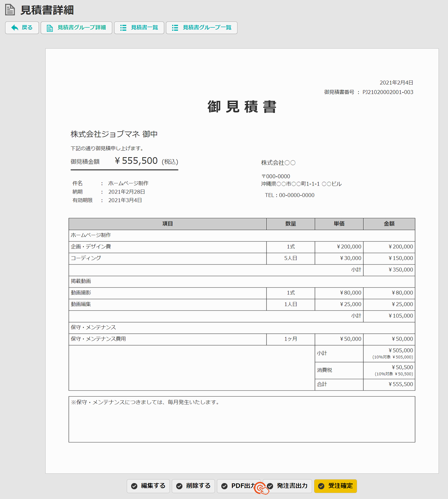Click the estimate number PJ21020002001-003
This screenshot has width=448, height=499.
click(388, 92)
